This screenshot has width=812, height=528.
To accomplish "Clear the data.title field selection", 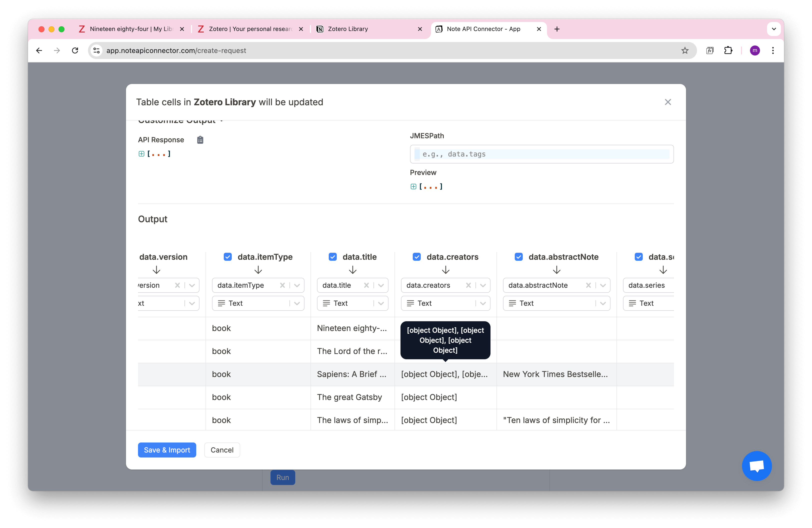I will pos(366,285).
